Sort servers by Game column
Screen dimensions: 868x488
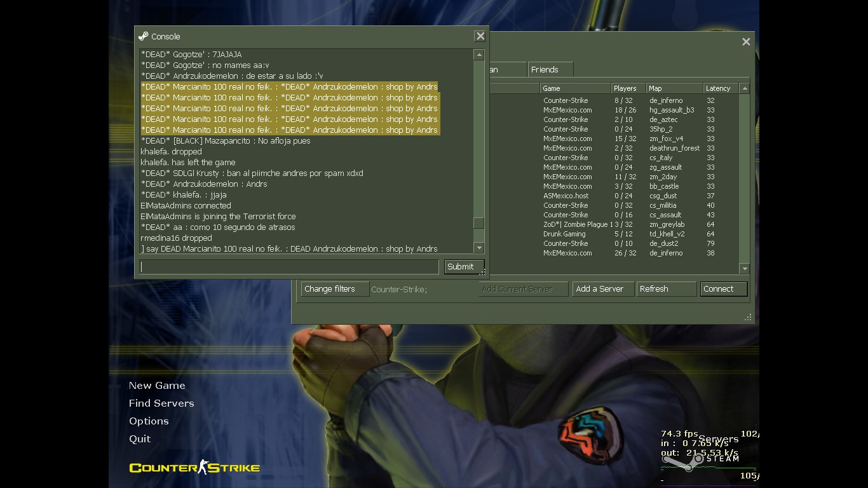click(x=575, y=88)
